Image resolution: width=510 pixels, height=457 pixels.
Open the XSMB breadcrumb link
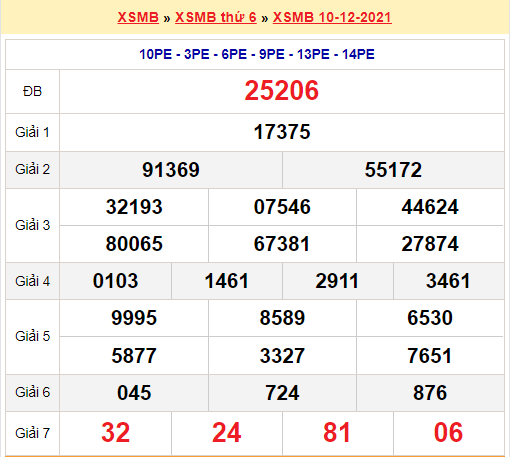(x=138, y=17)
